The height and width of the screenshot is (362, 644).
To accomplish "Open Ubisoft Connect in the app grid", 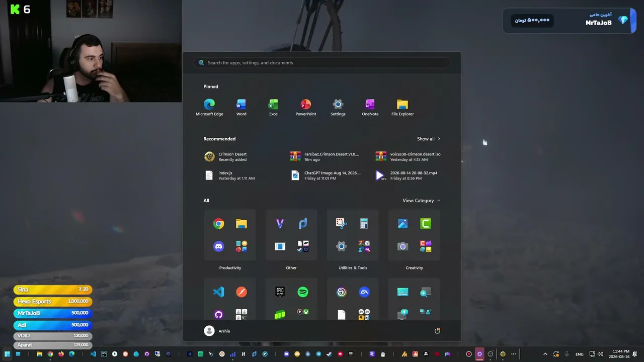I will click(x=341, y=292).
